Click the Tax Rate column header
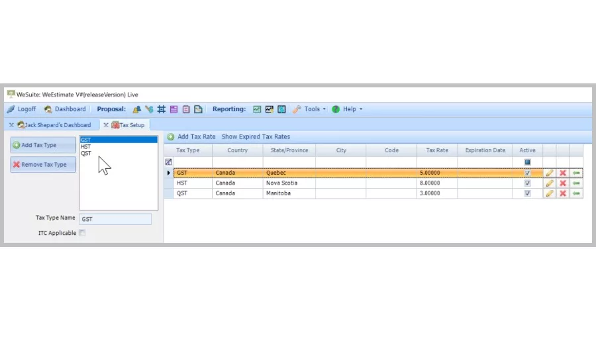 [x=437, y=150]
